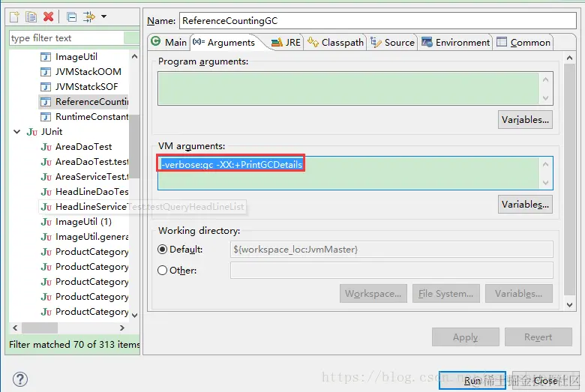
Task: Switch to the Classpath tab
Action: tap(335, 42)
